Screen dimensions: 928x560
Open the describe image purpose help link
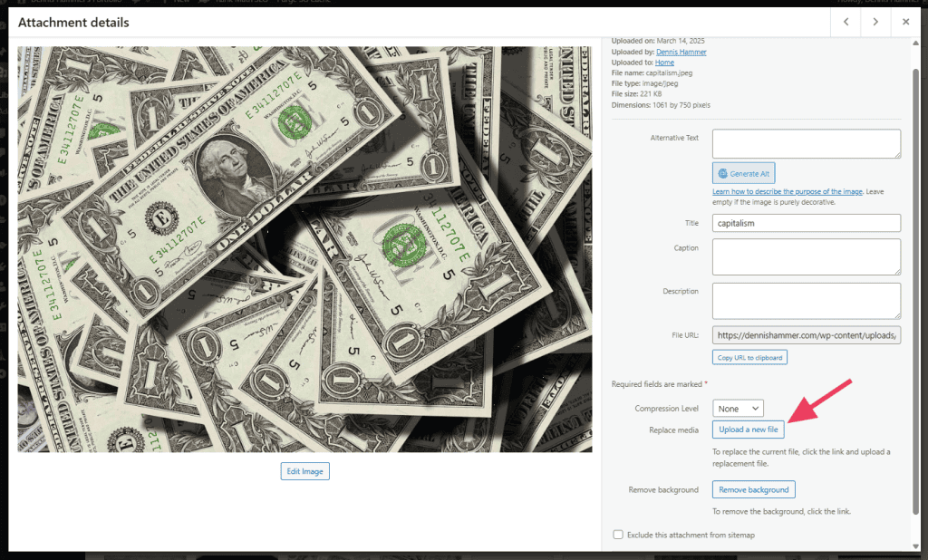click(x=788, y=192)
